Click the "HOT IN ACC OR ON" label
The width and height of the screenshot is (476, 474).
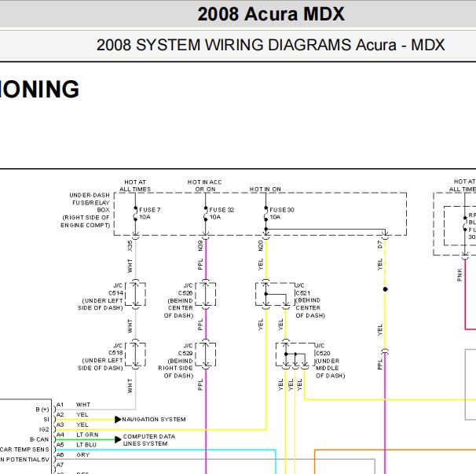coord(204,186)
